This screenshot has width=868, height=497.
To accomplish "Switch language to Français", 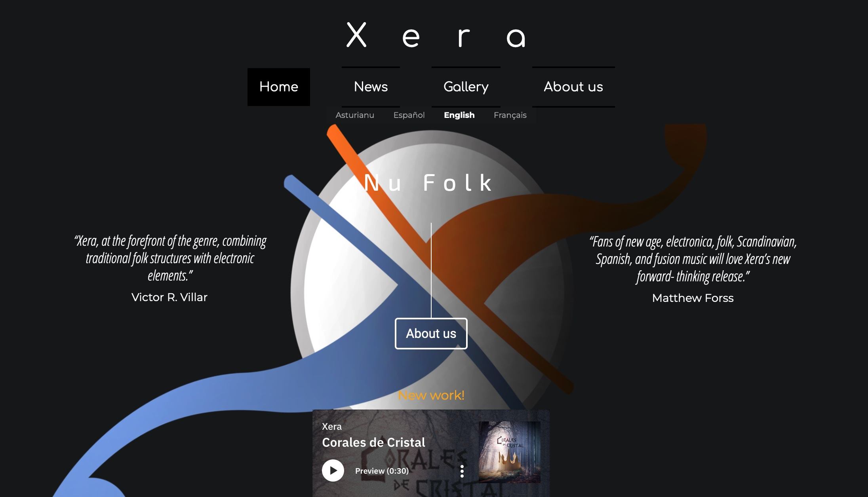I will click(x=510, y=115).
